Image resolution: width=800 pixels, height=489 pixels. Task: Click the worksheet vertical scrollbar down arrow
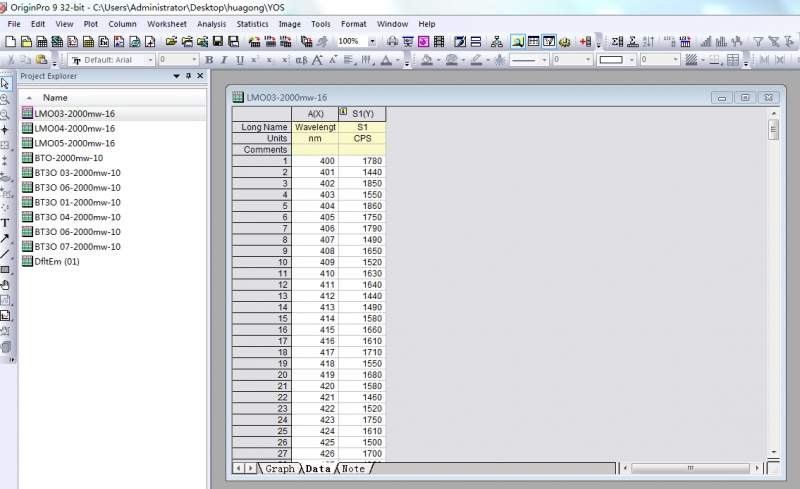(773, 453)
